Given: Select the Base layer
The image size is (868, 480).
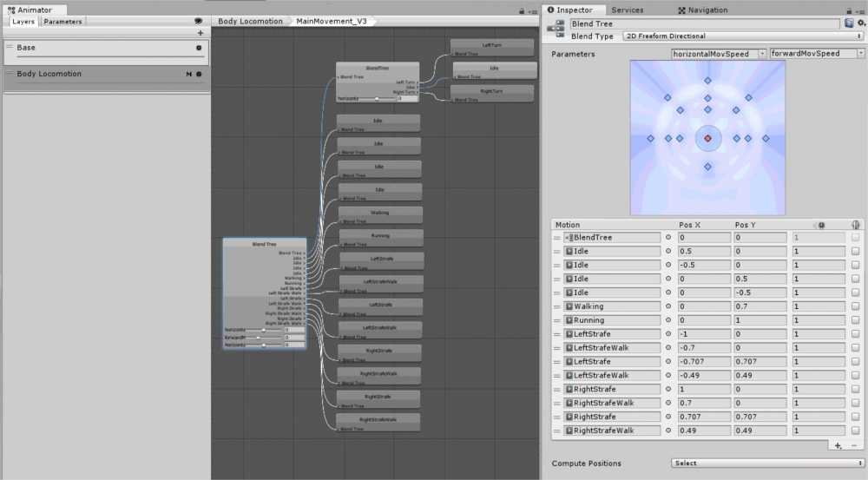Looking at the screenshot, I should [x=106, y=52].
